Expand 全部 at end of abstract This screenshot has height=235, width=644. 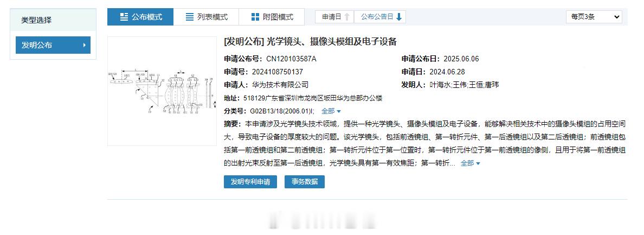coord(471,163)
